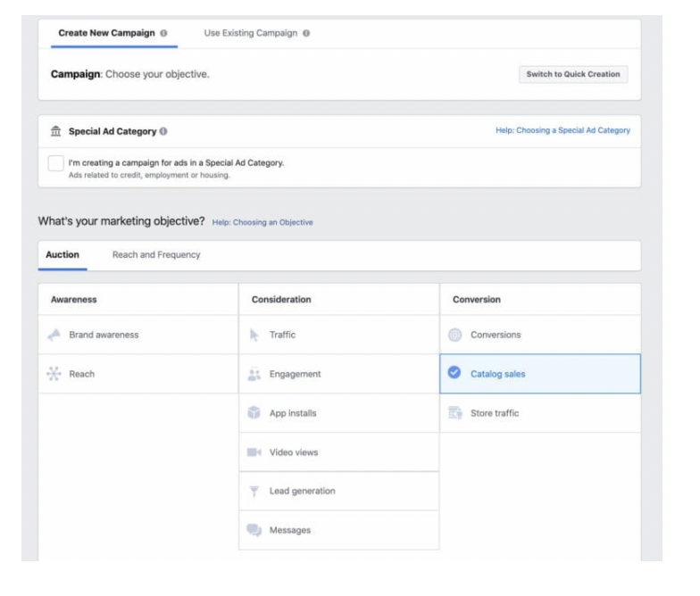Open the Create New Campaign tab

[106, 33]
